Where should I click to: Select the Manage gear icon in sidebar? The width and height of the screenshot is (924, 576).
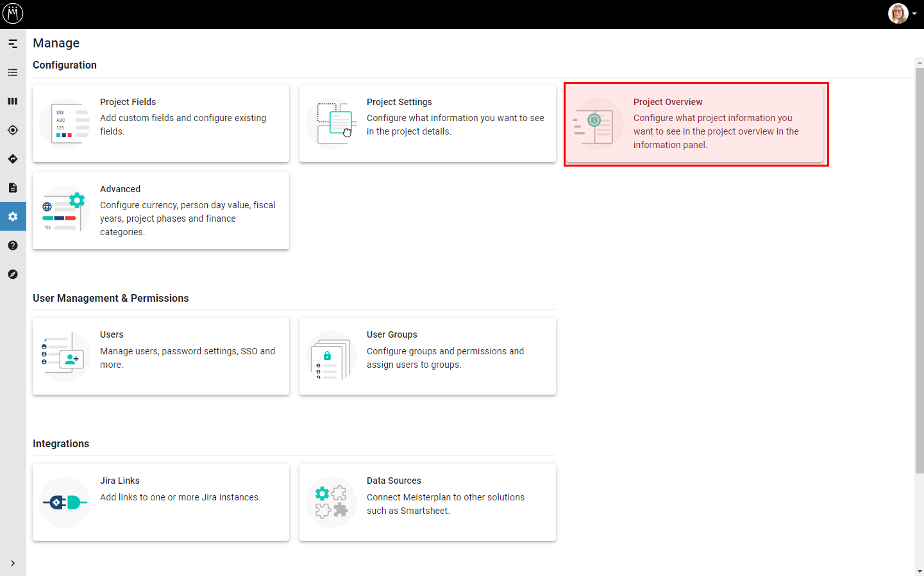13,217
